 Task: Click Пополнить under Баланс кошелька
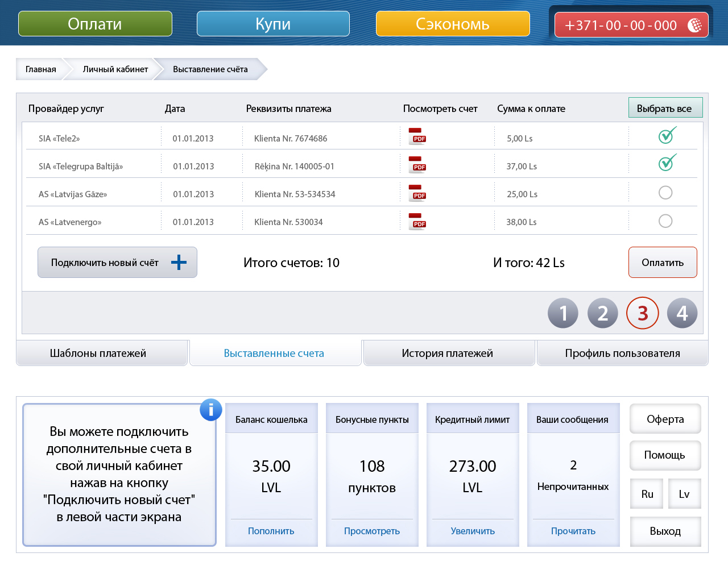click(x=271, y=531)
